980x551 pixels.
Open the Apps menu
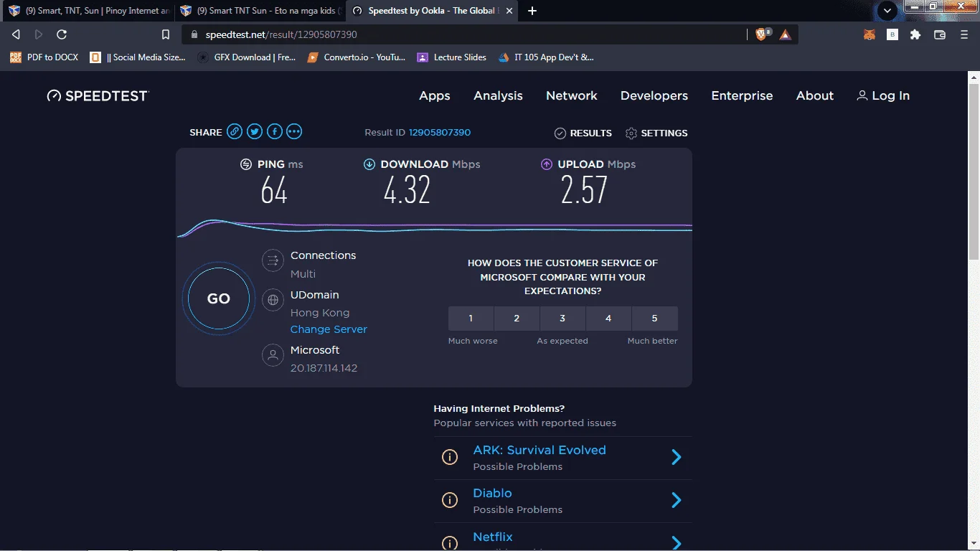click(435, 96)
